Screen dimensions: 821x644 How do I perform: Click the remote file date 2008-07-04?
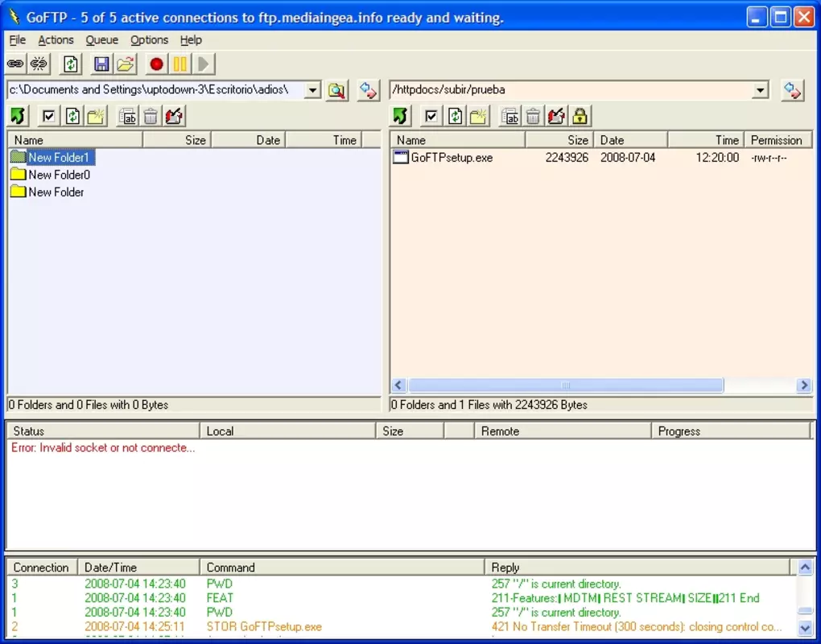pyautogui.click(x=628, y=158)
